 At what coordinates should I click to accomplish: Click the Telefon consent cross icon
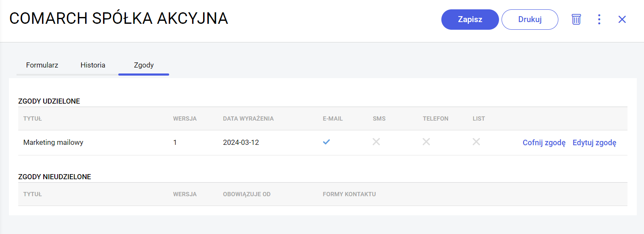426,142
